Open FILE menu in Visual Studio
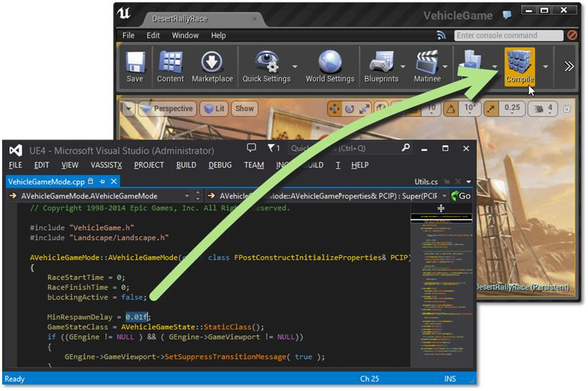 tap(15, 165)
